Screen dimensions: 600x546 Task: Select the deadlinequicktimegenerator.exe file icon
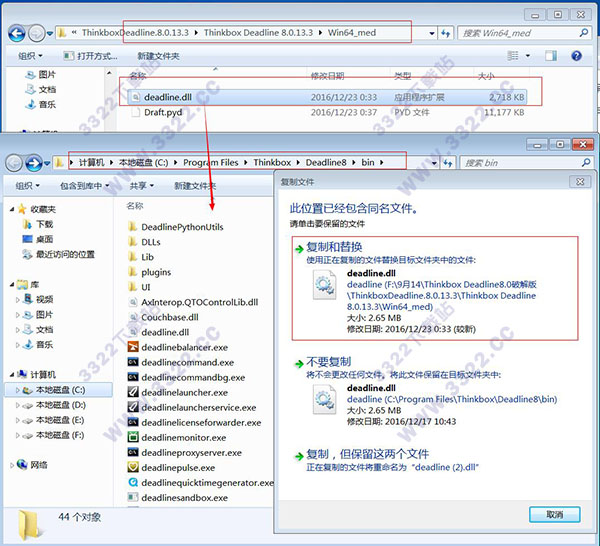click(132, 482)
